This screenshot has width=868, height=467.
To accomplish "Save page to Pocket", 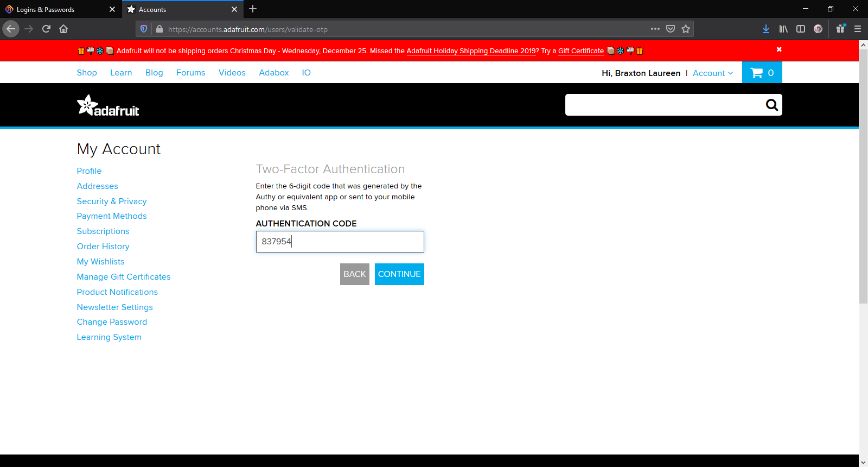I will pyautogui.click(x=671, y=29).
